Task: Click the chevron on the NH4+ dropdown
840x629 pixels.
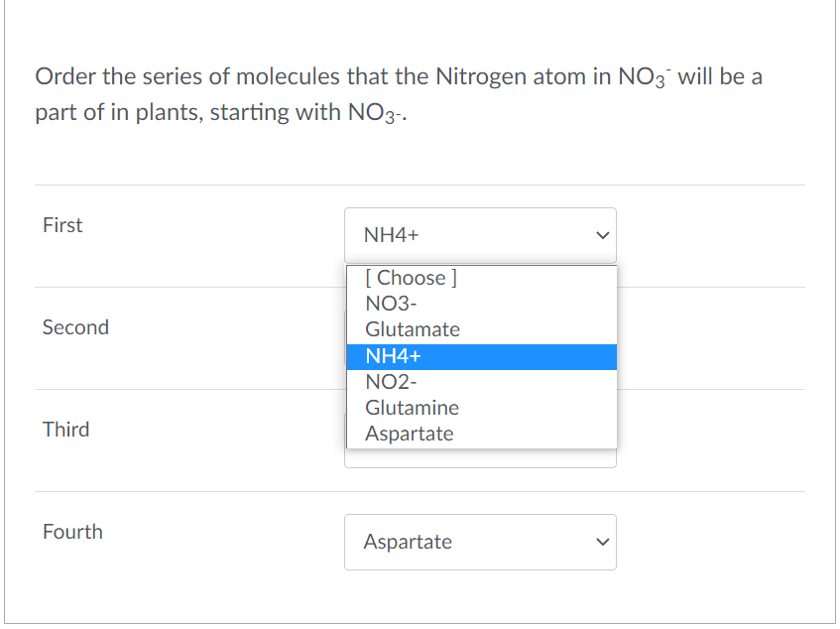Action: pos(602,235)
